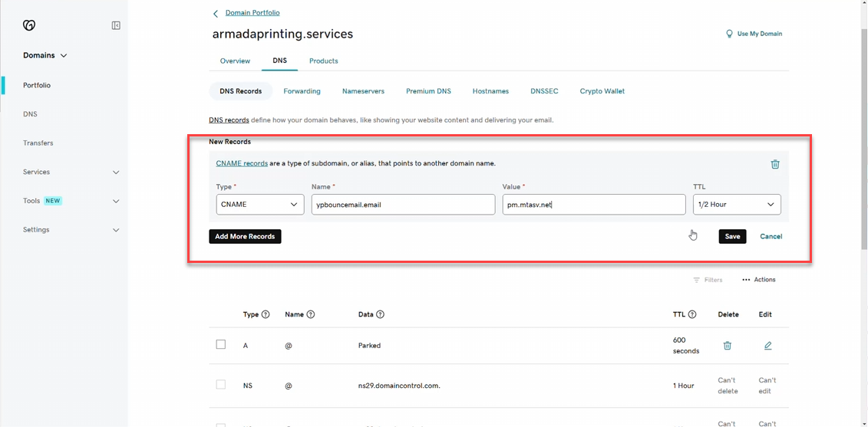Click the GoDaddy logo icon
Screen dimensions: 868x427
pos(29,25)
